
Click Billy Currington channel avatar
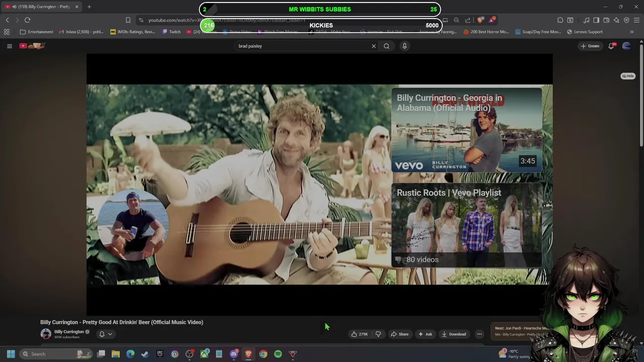46,334
